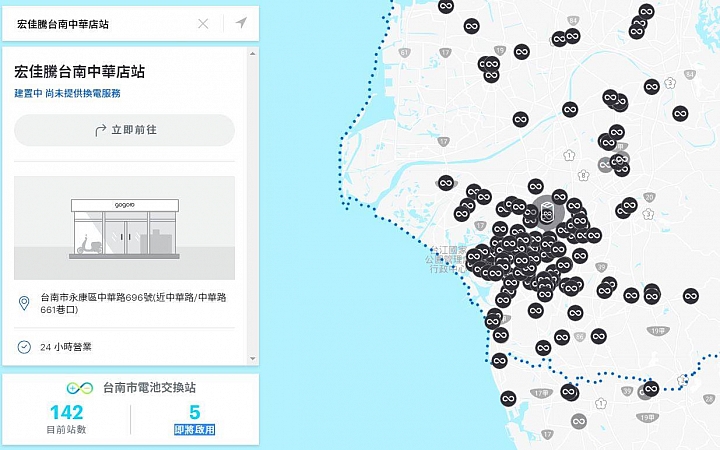Viewport: 720px width, 450px height.
Task: Click the 立即前往 navigate button
Action: [124, 130]
